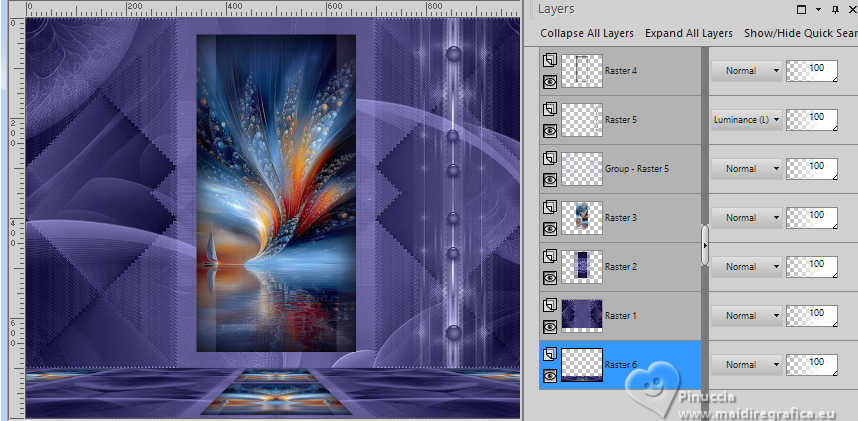Image resolution: width=858 pixels, height=421 pixels.
Task: Select layer named Raster 4
Action: coord(621,71)
